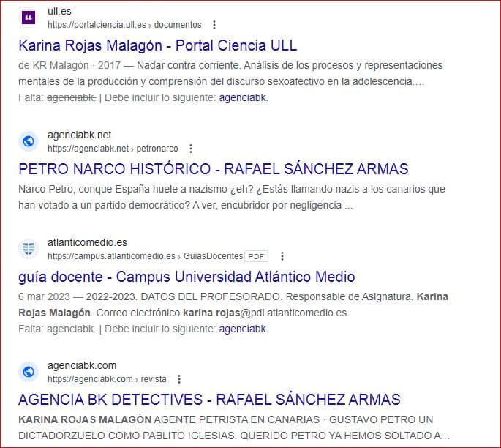Click strikethrough 'agenciabk.' under atlanticomedio result
501x448 pixels.
point(71,329)
